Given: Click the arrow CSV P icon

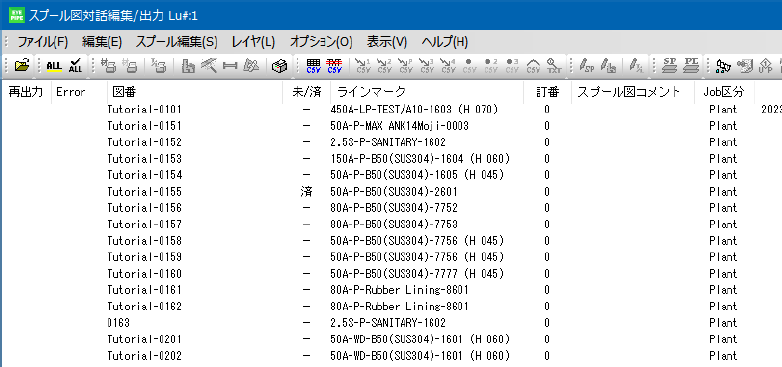Looking at the screenshot, I should [x=405, y=66].
